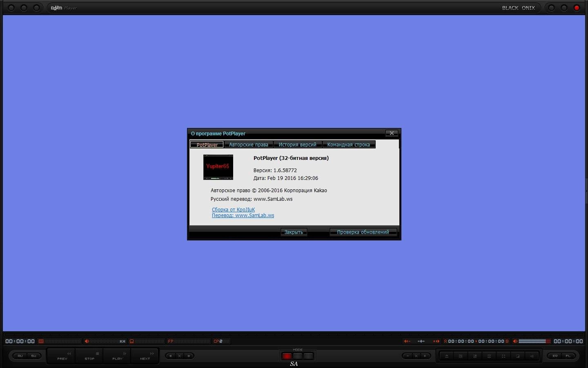588x368 pixels.
Task: Open the equalizer with EQ button
Action: [x=555, y=356]
